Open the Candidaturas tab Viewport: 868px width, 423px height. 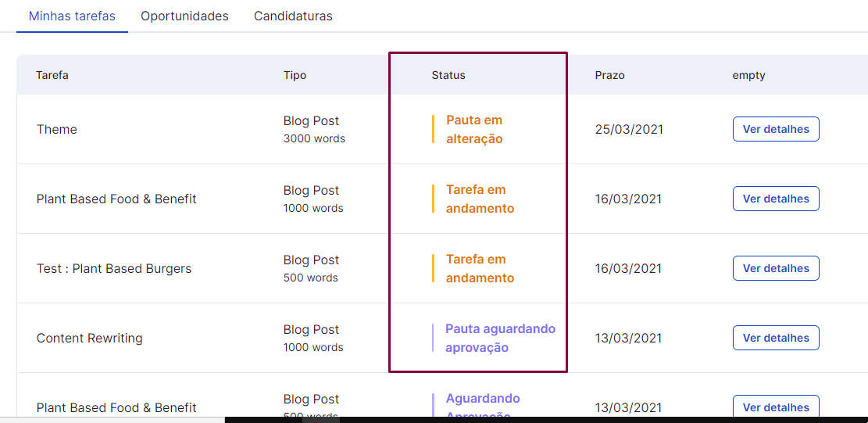[293, 16]
